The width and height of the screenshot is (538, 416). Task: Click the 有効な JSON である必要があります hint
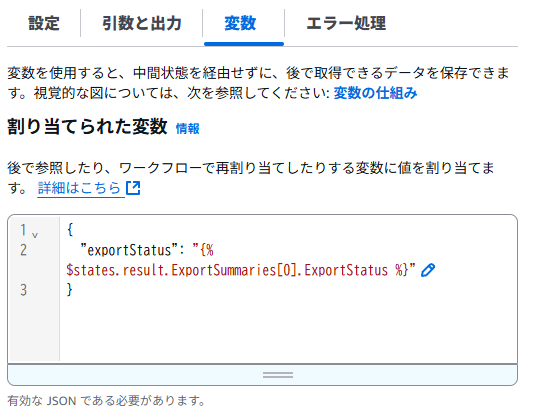[x=106, y=401]
